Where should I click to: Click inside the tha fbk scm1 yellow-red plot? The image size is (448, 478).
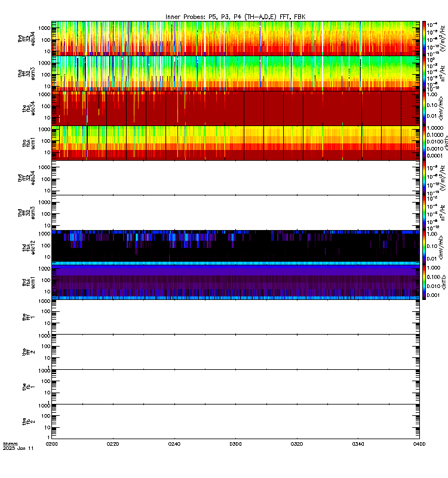pyautogui.click(x=235, y=143)
